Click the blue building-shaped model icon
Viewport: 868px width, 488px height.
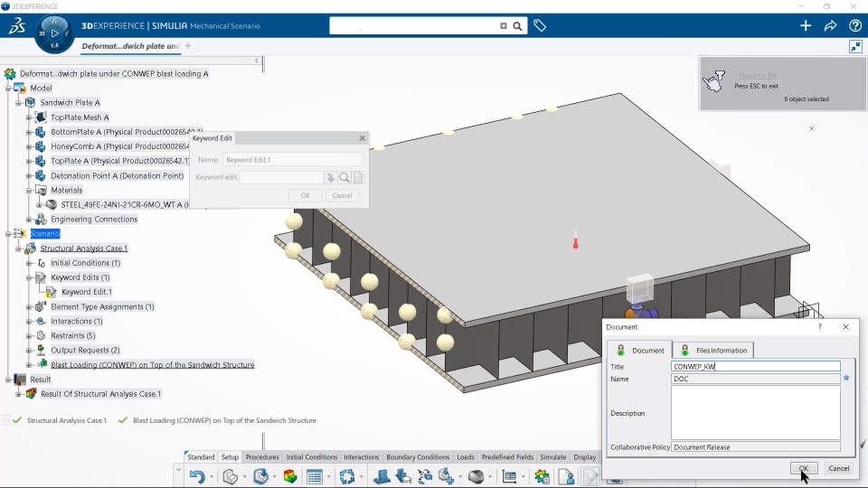pyautogui.click(x=382, y=476)
